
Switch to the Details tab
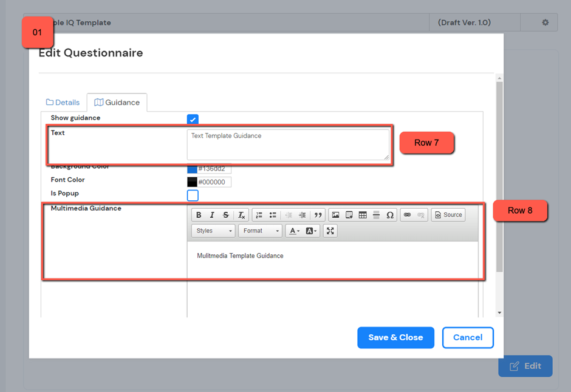[63, 103]
